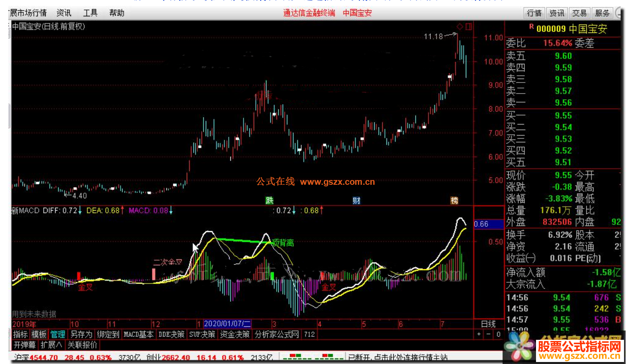626x364 pixels.
Task: Click the 服务 button at top right
Action: coord(602,13)
